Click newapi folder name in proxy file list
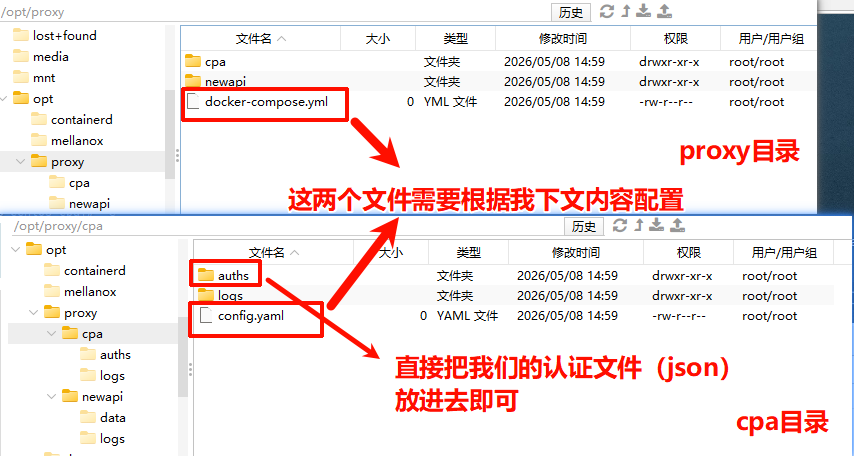Screen dimensions: 854x456 click(225, 81)
